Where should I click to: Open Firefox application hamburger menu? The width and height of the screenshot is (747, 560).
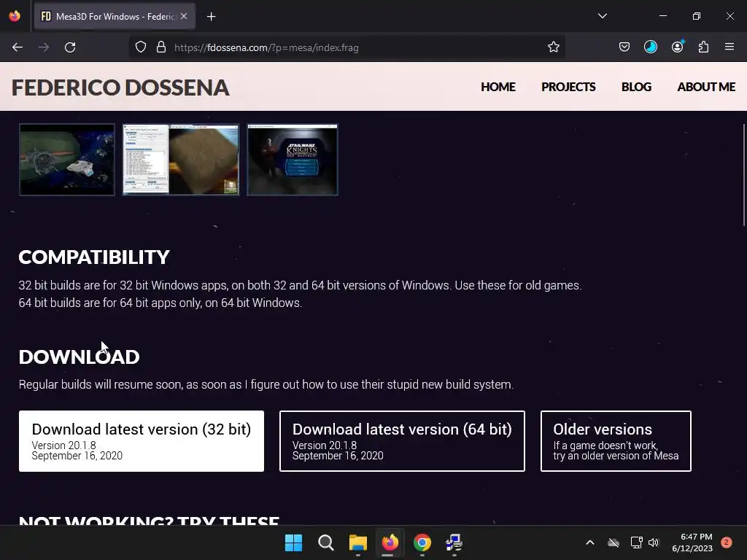(729, 47)
